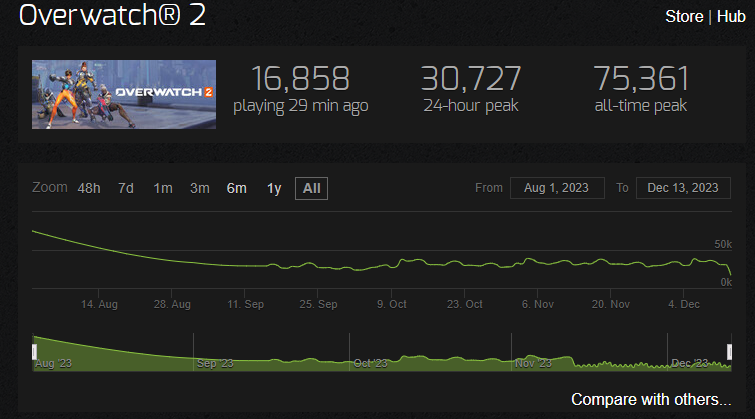This screenshot has height=419, width=755.
Task: Set chart zoom to 1m
Action: 163,188
